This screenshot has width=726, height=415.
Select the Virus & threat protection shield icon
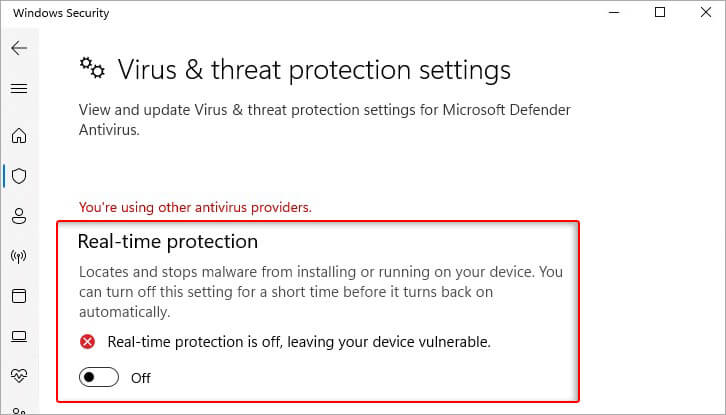19,176
